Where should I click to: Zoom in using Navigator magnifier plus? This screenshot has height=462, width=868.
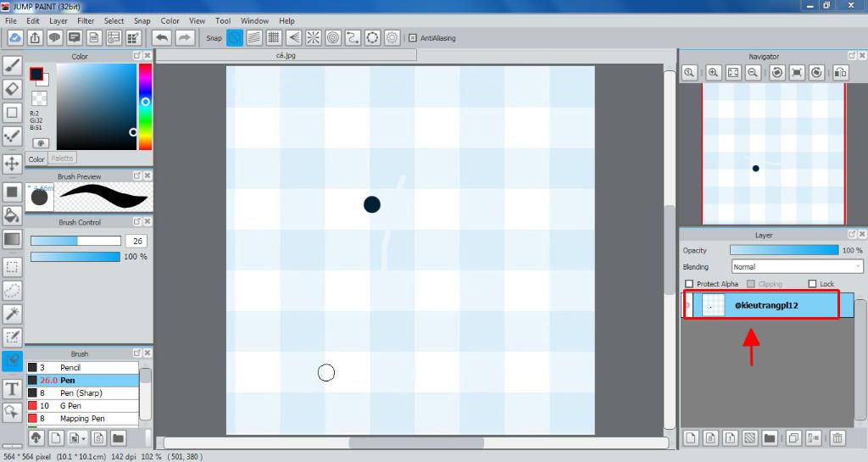click(713, 73)
